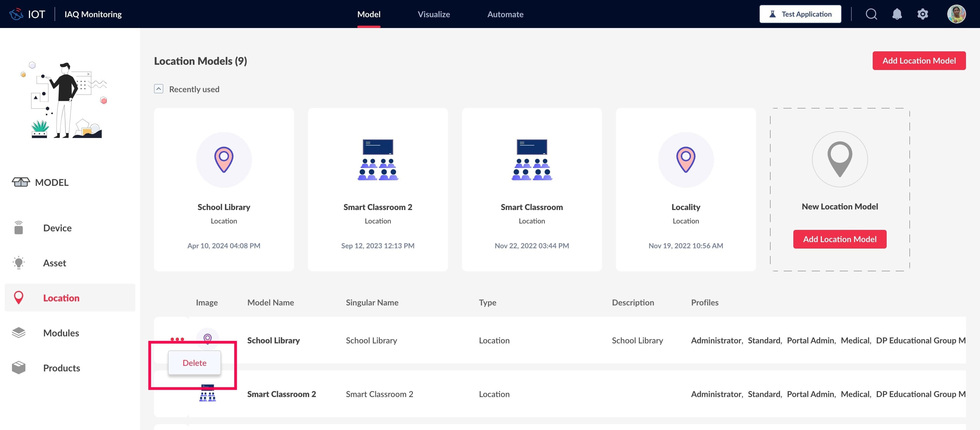
Task: Click the search magnifier icon
Action: pos(871,14)
